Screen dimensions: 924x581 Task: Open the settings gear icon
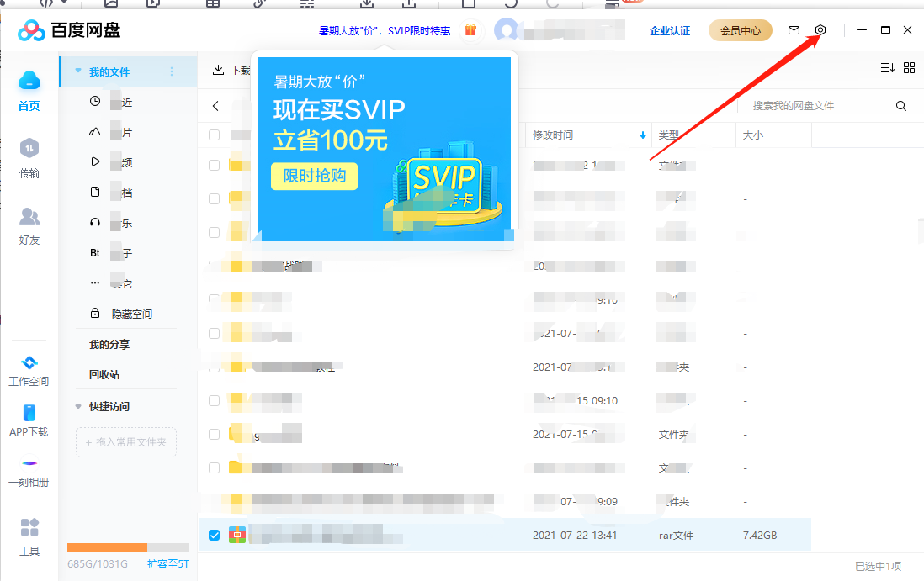click(x=820, y=30)
